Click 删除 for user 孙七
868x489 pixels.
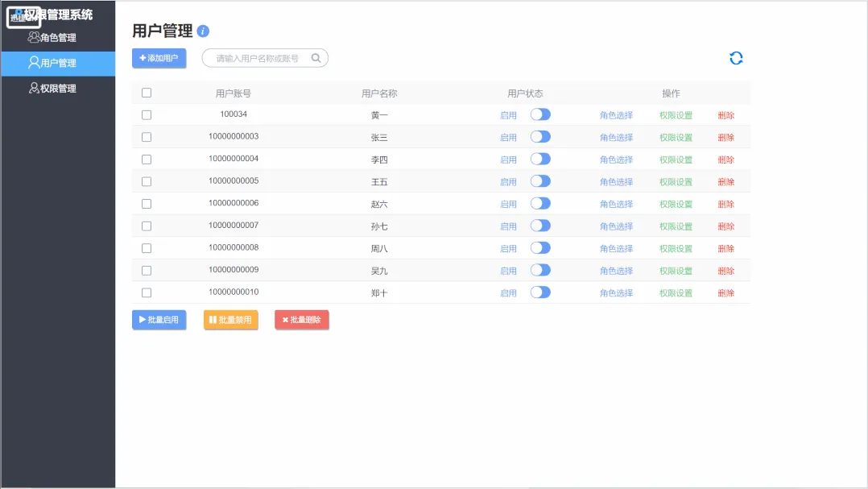coord(725,226)
